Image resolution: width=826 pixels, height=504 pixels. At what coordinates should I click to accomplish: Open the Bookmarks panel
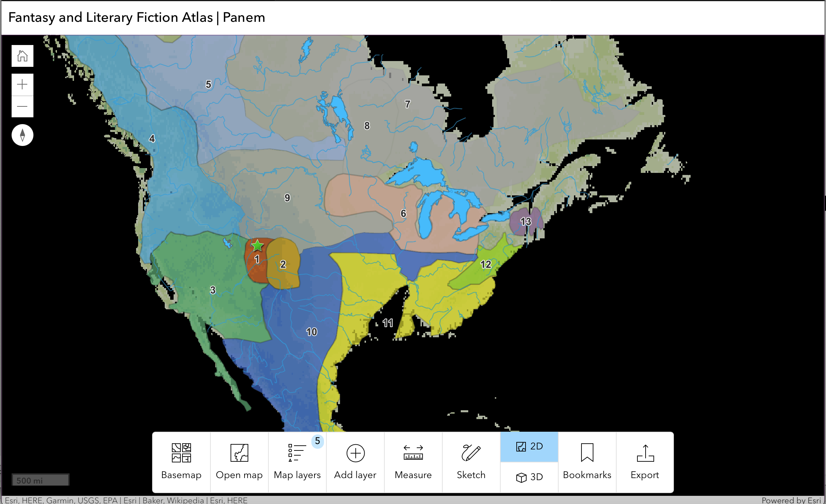(587, 462)
